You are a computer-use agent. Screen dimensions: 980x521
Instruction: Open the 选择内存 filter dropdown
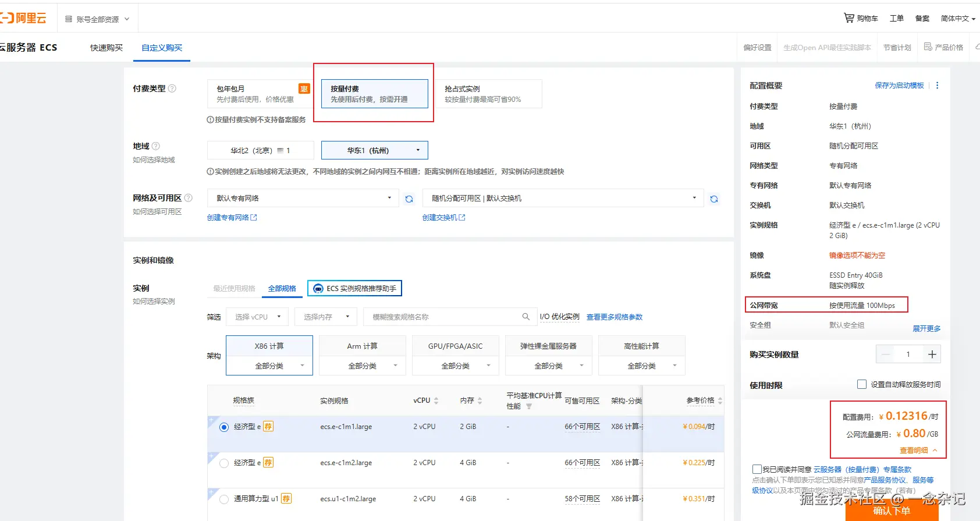point(326,317)
